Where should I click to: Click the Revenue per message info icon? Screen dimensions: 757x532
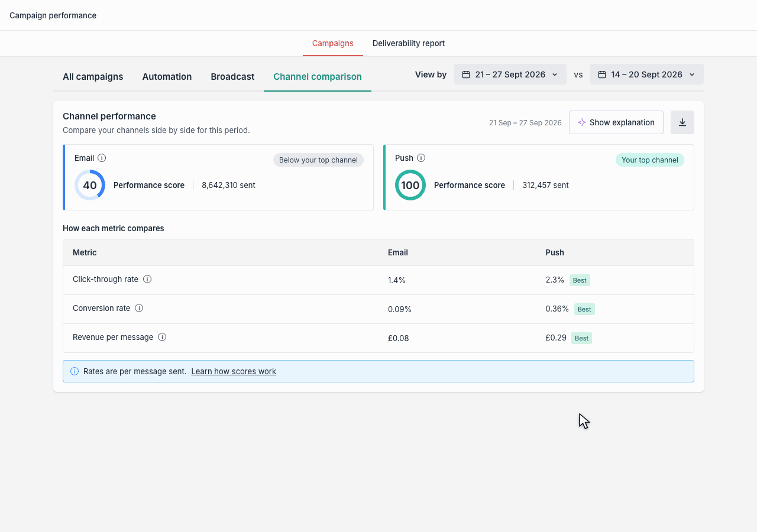coord(162,337)
